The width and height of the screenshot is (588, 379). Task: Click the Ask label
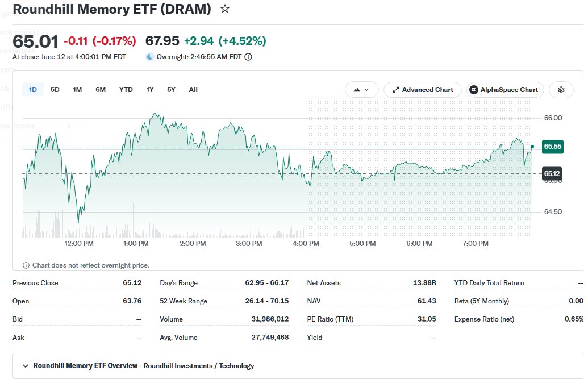point(18,338)
